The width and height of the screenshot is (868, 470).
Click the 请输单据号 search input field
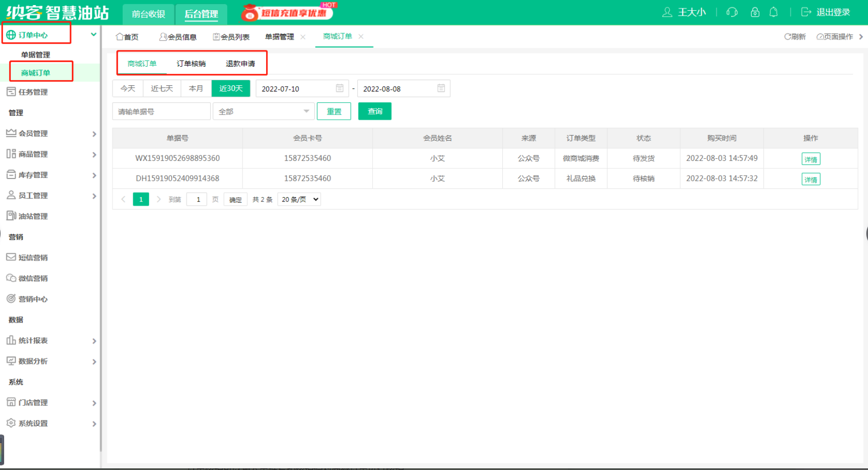(x=161, y=111)
